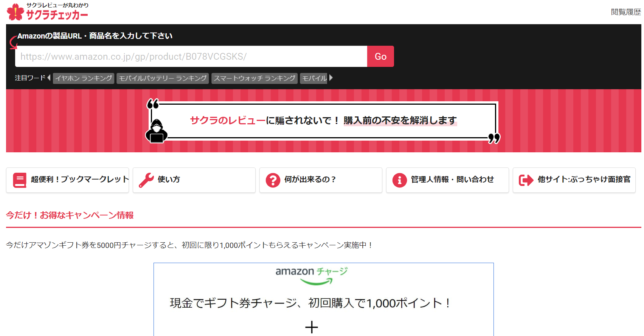Screen dimensions: 644x336
Task: Click the info circle icon
Action: [x=399, y=180]
